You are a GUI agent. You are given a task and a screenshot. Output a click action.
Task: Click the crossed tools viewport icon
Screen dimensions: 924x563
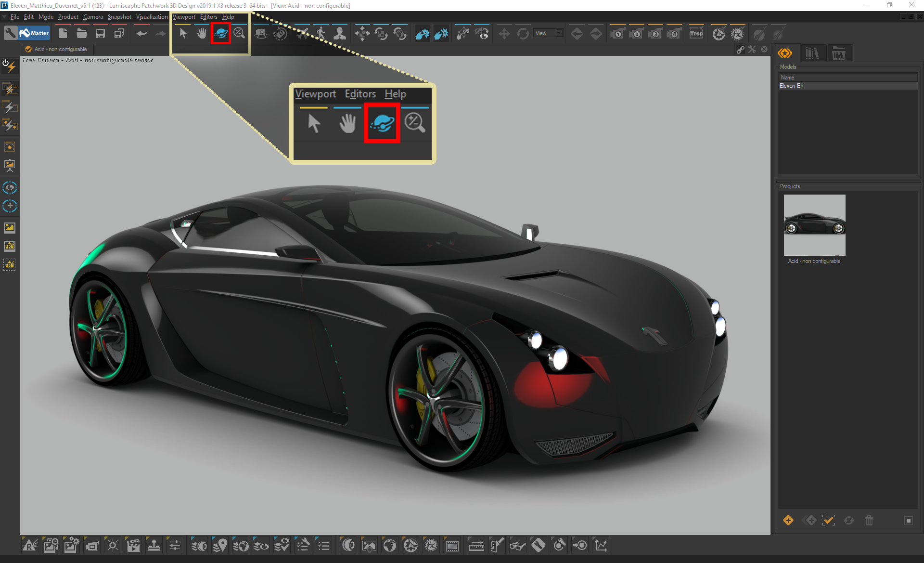[752, 50]
